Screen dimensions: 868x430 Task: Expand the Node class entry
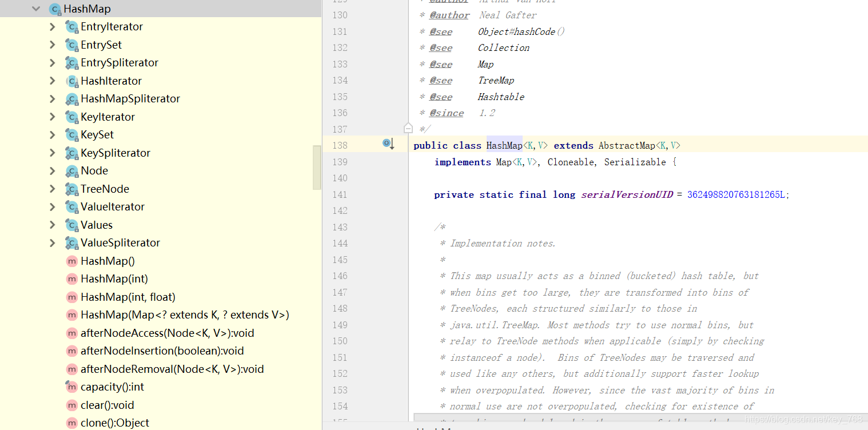(53, 170)
